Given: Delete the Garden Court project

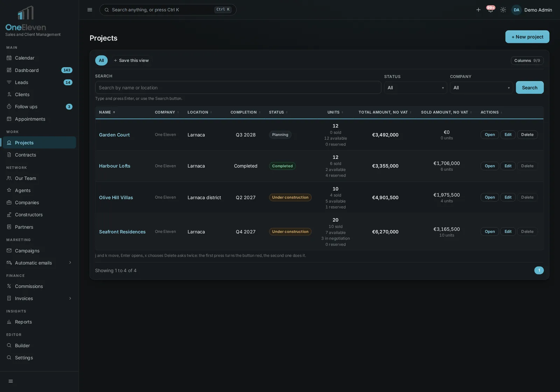Looking at the screenshot, I should (x=527, y=135).
